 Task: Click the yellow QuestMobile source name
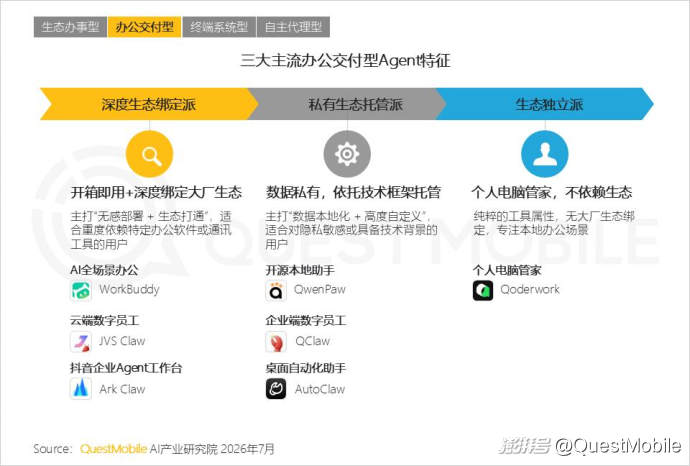tap(113, 449)
